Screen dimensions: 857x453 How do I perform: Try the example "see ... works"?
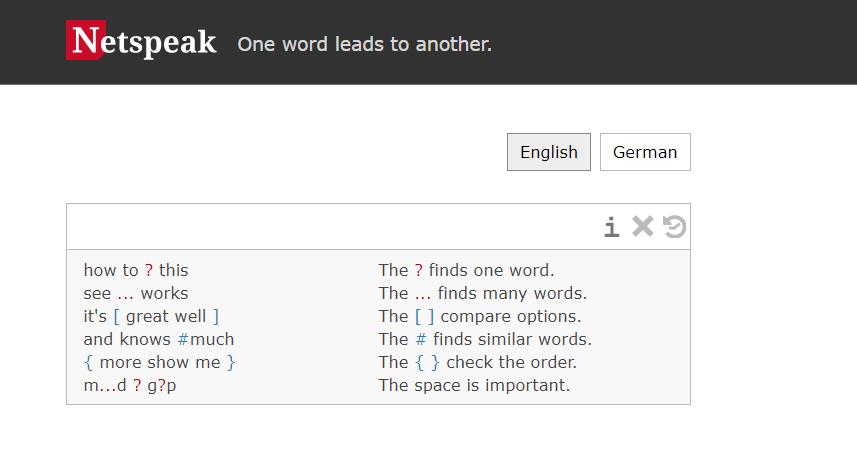coord(136,293)
